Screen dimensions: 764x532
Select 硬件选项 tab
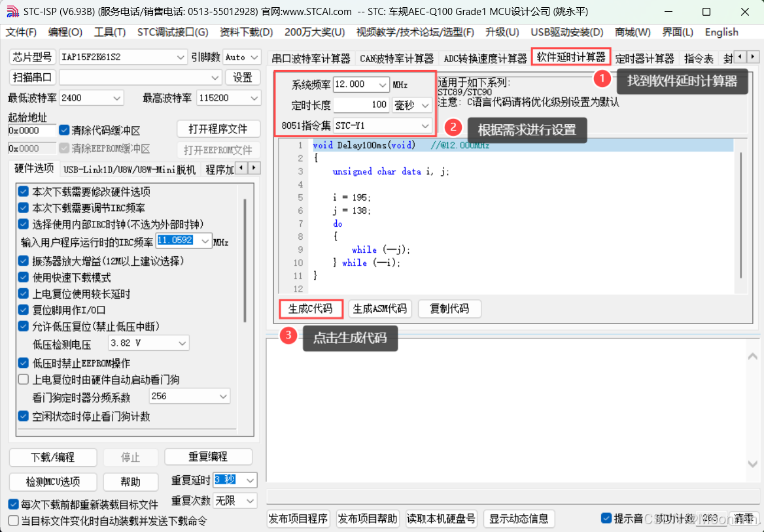point(34,169)
